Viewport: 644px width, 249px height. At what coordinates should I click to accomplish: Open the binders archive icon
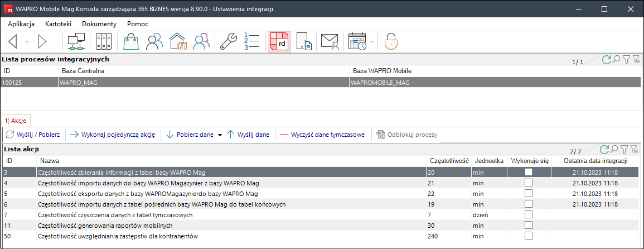(x=103, y=41)
